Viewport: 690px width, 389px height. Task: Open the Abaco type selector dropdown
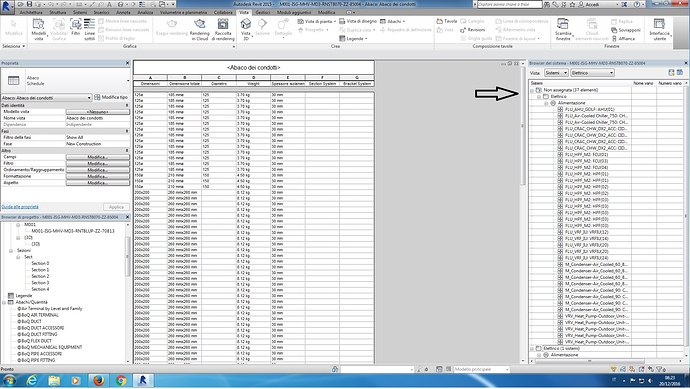pyautogui.click(x=46, y=98)
